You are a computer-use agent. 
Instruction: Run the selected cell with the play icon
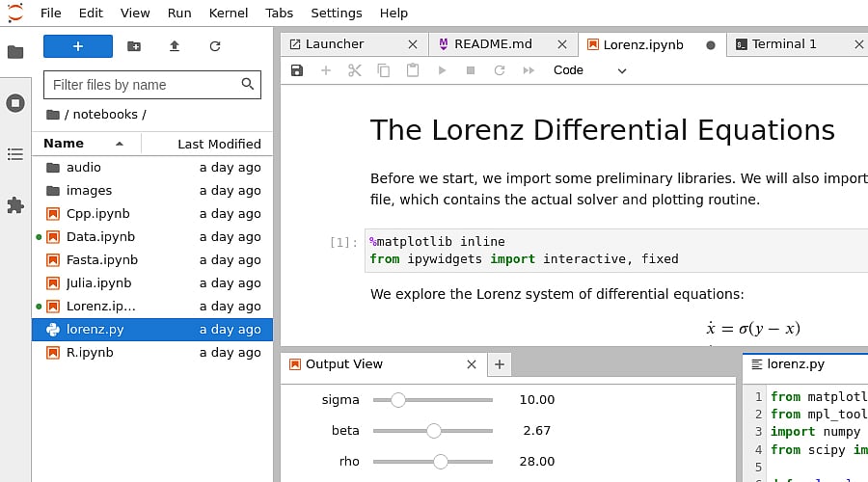click(x=442, y=70)
